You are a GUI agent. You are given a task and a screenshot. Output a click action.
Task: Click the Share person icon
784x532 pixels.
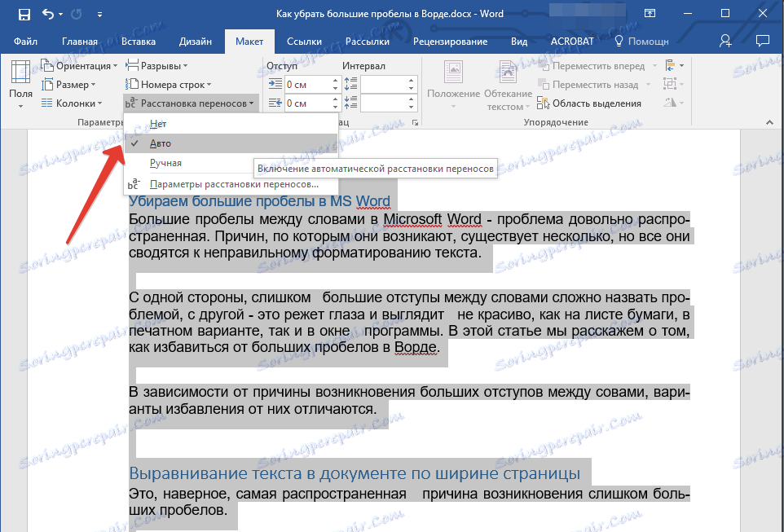coord(725,41)
